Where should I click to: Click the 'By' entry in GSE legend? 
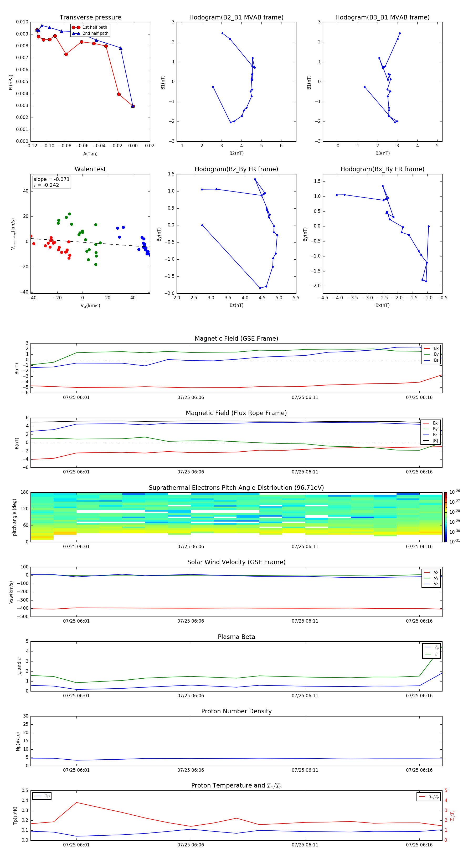click(x=431, y=355)
